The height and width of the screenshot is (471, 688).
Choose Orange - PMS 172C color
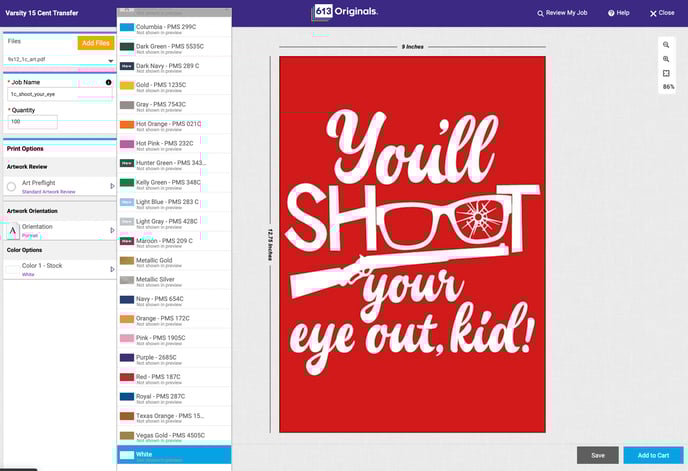pyautogui.click(x=174, y=319)
